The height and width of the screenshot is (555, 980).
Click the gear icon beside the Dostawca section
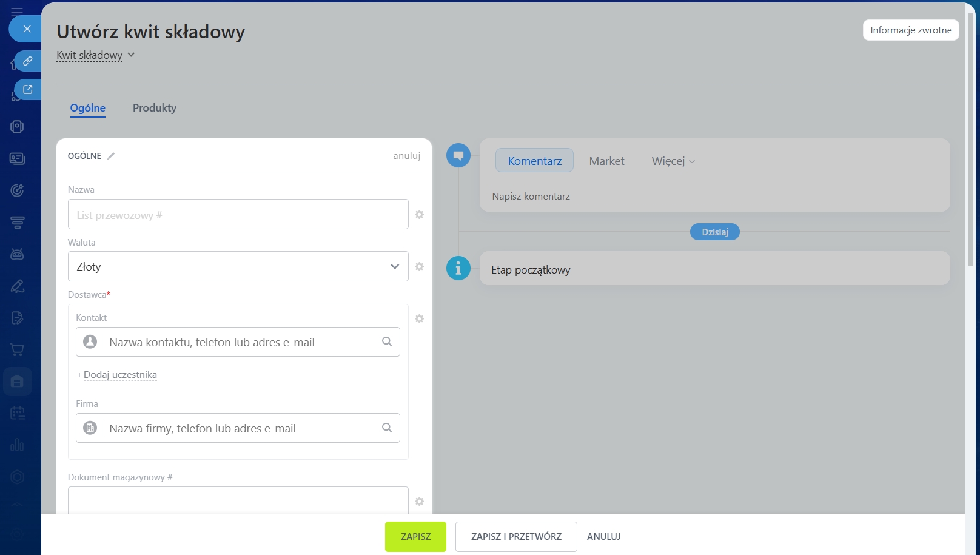click(x=419, y=319)
